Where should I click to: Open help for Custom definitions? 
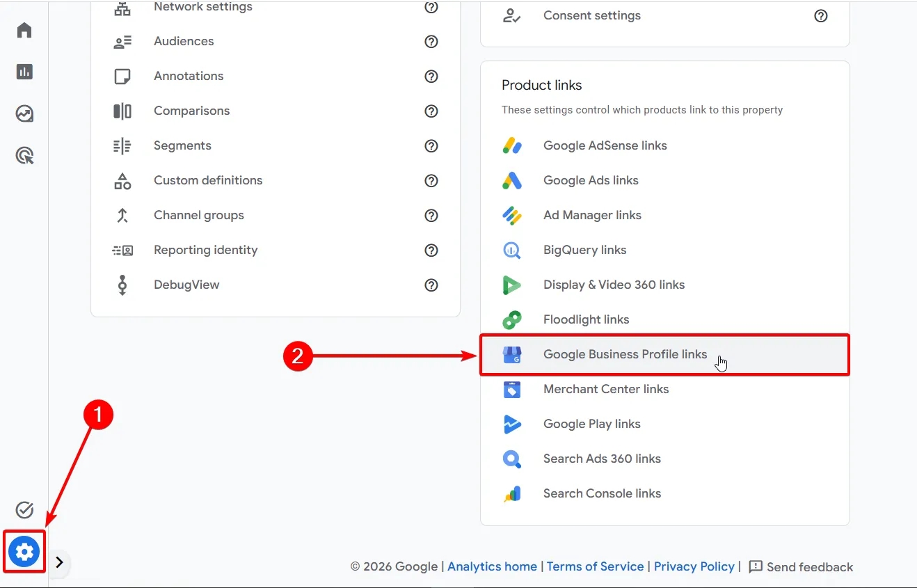[431, 181]
